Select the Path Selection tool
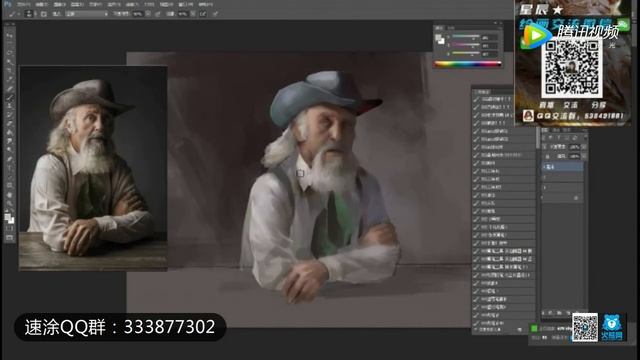 coord(9,177)
